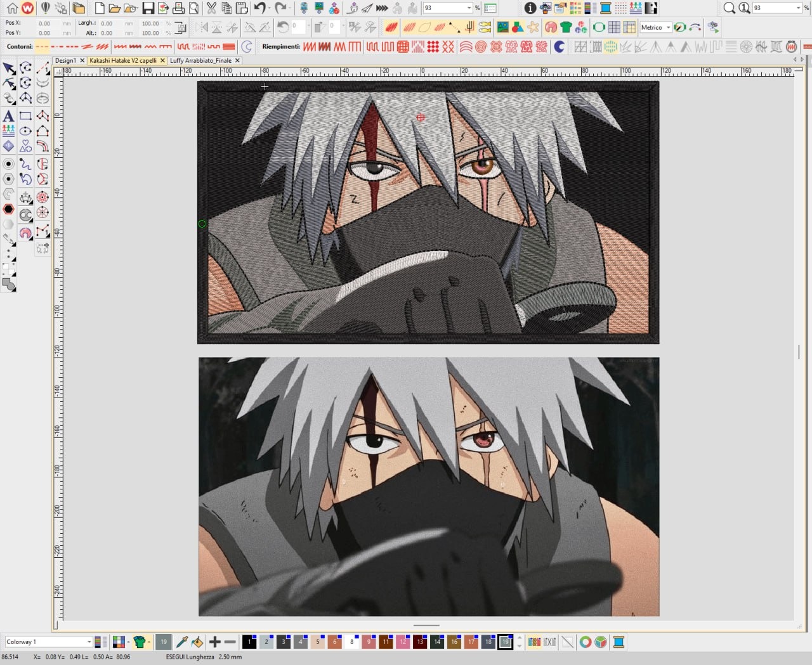Click the Redo arrow
812x665 pixels.
click(x=280, y=8)
